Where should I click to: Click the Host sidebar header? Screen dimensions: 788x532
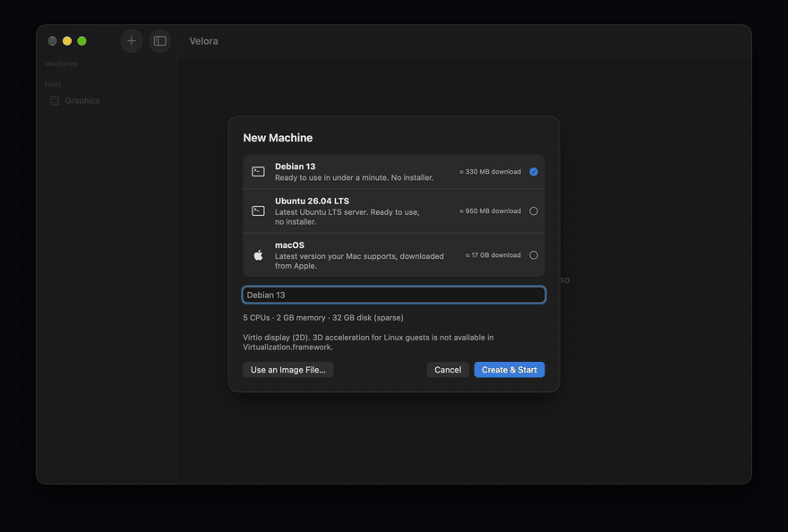tap(53, 84)
